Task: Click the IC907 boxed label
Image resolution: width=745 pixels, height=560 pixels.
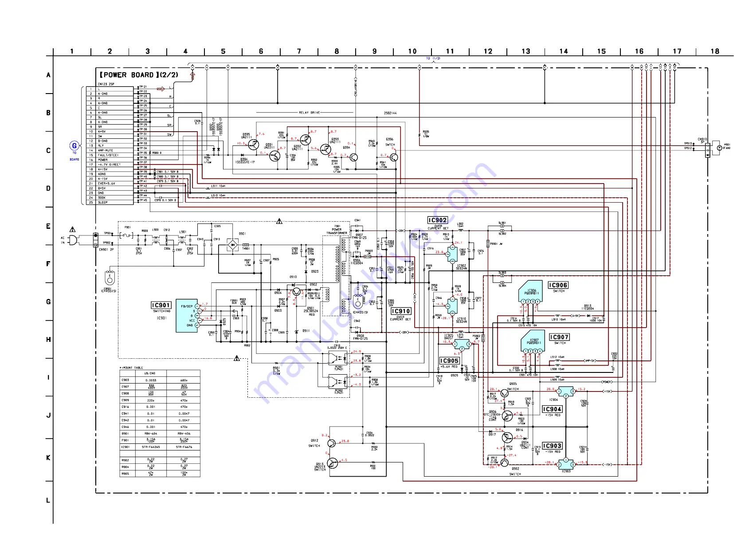Action: [559, 337]
